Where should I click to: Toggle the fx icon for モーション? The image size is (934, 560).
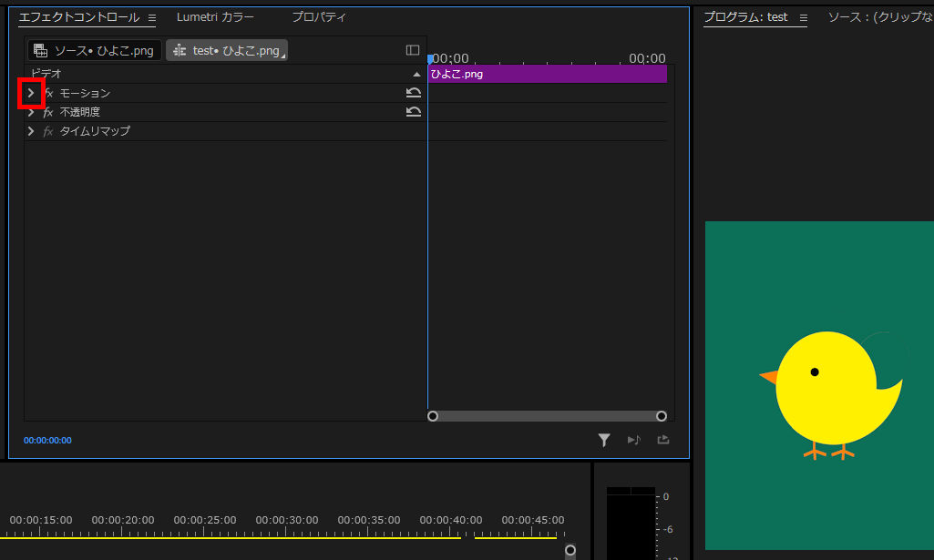(x=49, y=93)
